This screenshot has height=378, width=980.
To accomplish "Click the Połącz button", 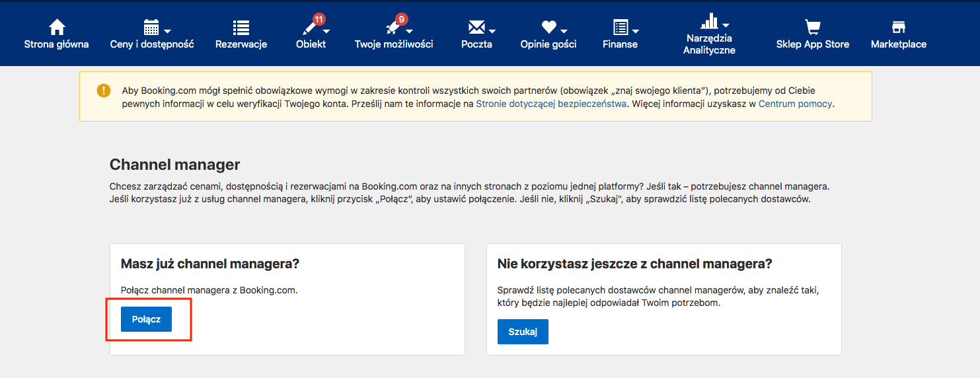I will click(146, 319).
